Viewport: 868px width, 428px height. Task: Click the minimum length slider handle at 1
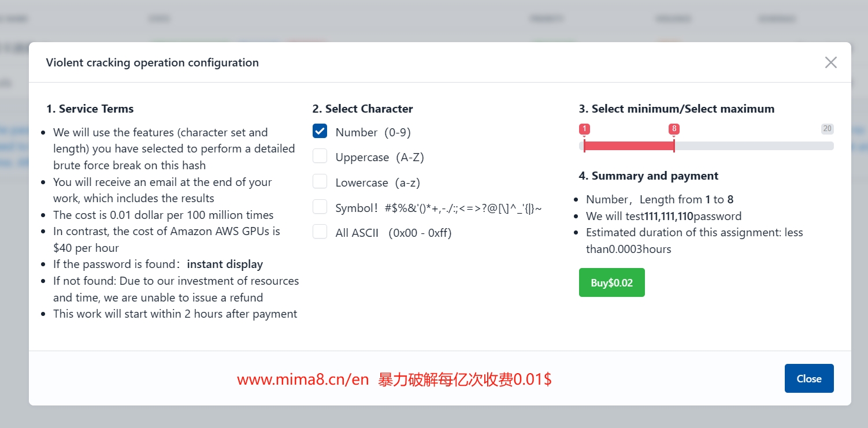tap(584, 146)
